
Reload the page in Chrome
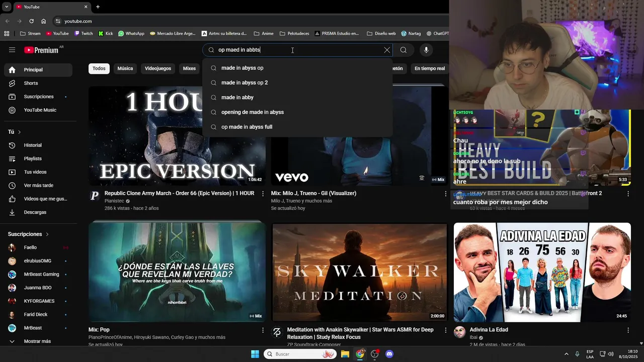tap(31, 21)
